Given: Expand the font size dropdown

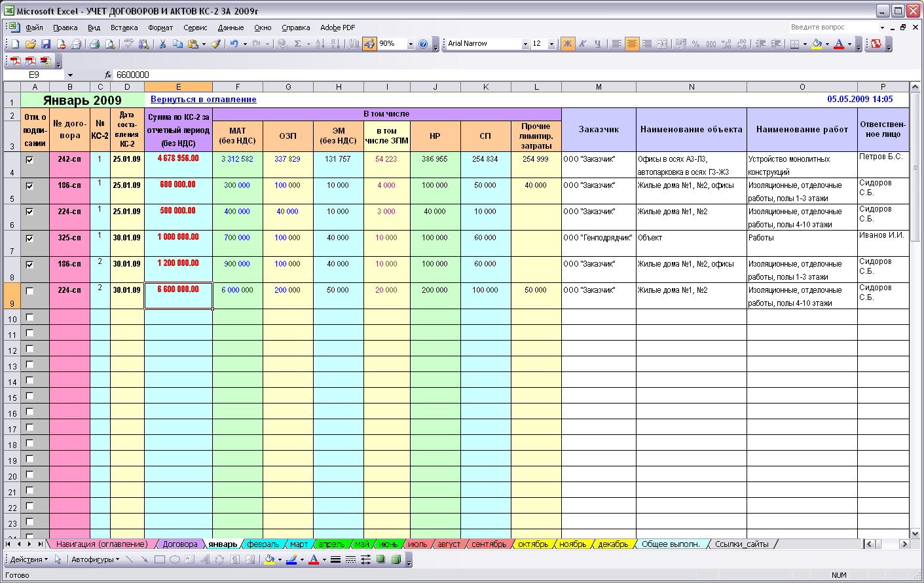Looking at the screenshot, I should point(551,44).
